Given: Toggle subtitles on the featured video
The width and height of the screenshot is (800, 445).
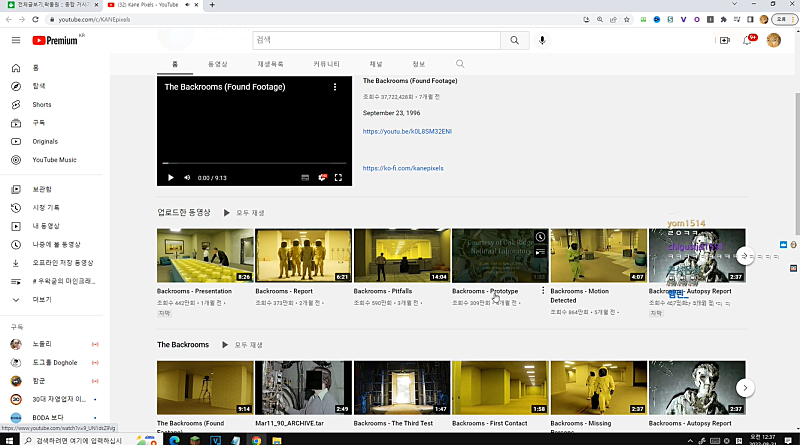Looking at the screenshot, I should (305, 177).
